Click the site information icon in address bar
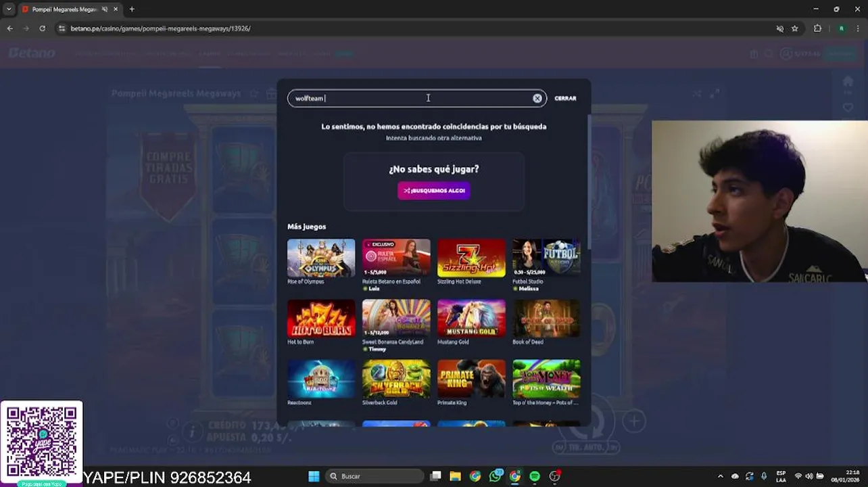 (62, 28)
